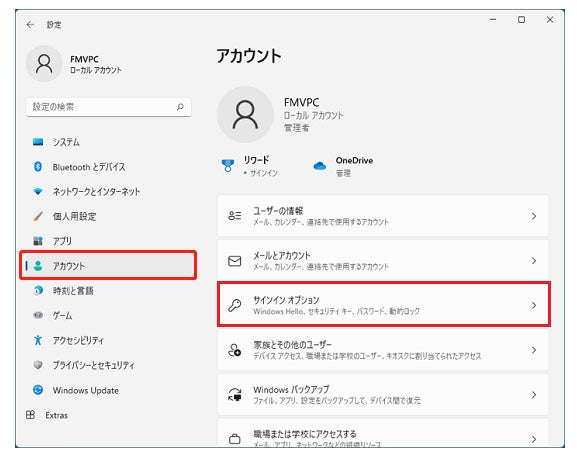Open メールとアカウント using its chevron
Image resolution: width=577 pixels, height=464 pixels.
[534, 261]
